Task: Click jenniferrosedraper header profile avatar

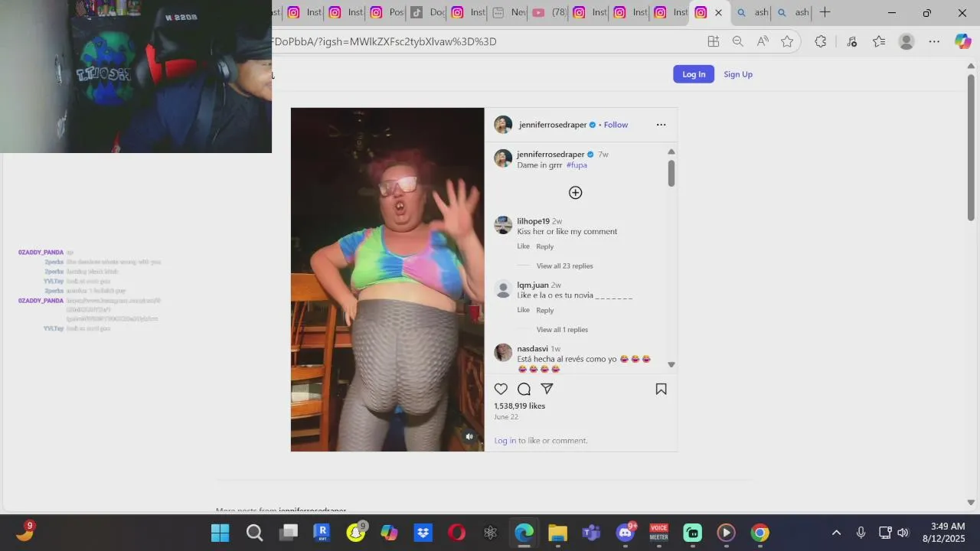Action: point(503,125)
